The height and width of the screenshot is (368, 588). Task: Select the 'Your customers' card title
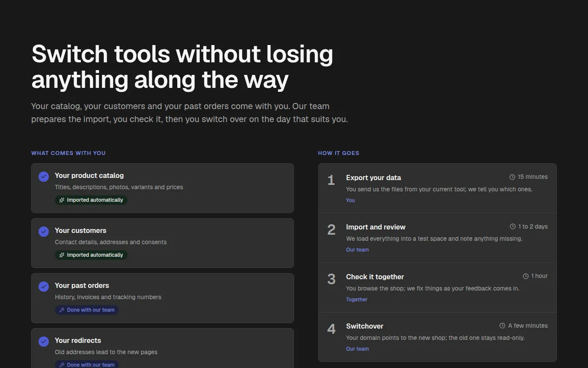tap(80, 230)
